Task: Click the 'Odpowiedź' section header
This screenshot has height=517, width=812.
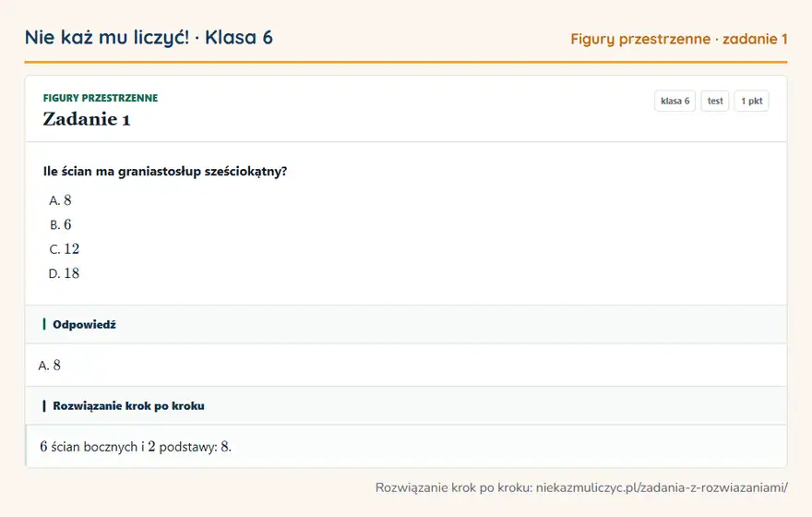Action: click(406, 324)
